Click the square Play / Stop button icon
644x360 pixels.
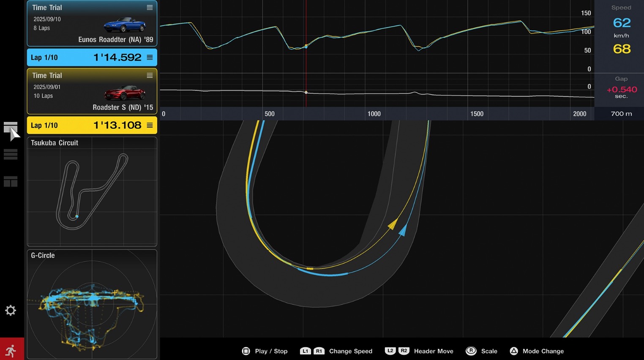[246, 351]
